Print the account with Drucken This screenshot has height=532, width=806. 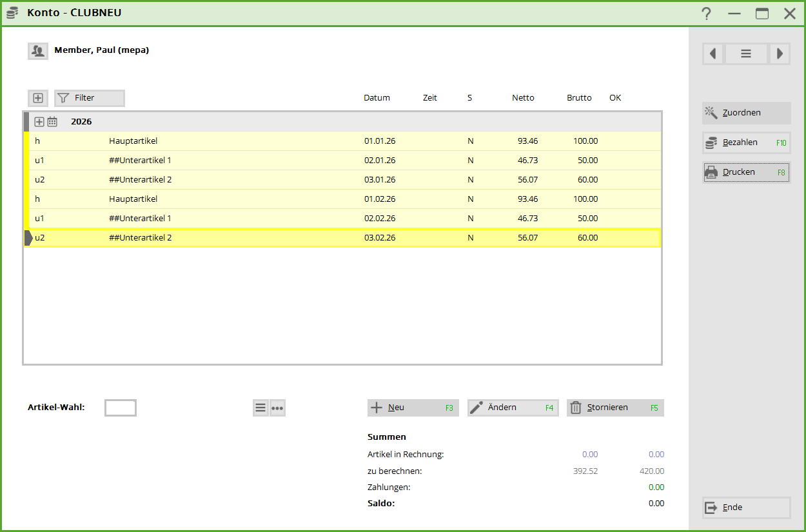(746, 172)
